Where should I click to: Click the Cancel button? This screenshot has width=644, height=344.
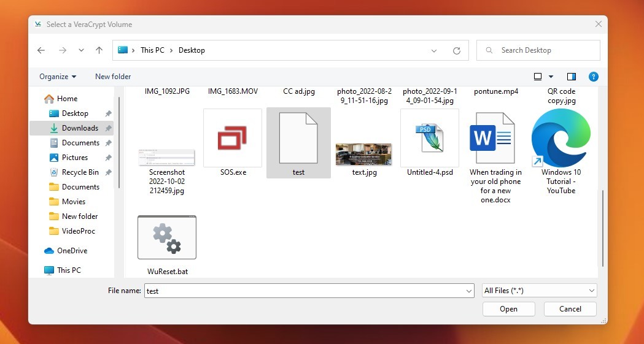click(570, 308)
